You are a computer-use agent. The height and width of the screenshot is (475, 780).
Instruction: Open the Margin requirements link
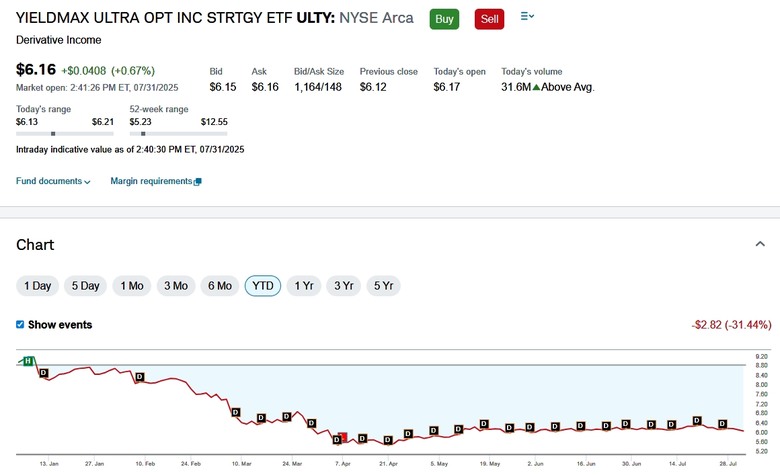pyautogui.click(x=151, y=181)
